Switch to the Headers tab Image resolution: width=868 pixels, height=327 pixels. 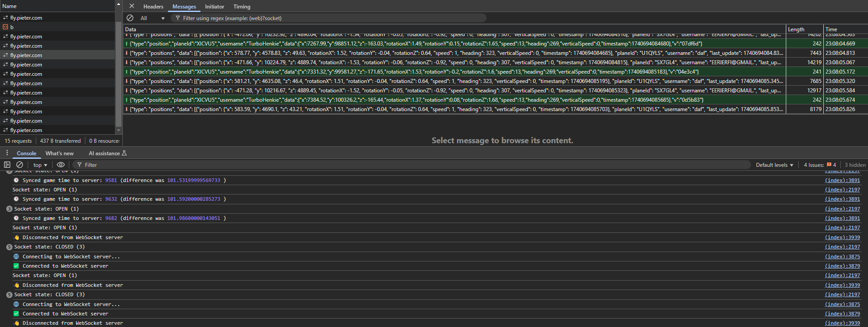coord(153,7)
